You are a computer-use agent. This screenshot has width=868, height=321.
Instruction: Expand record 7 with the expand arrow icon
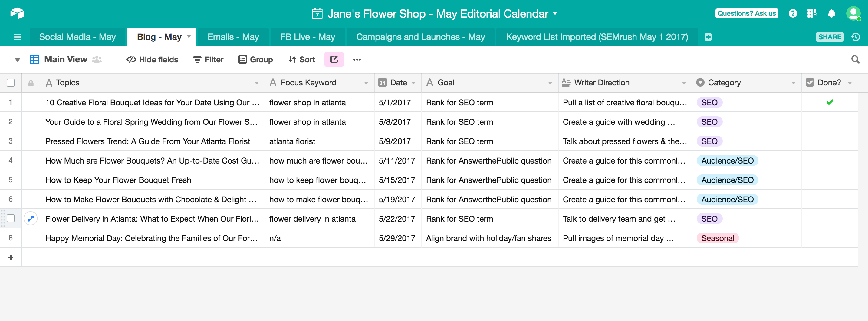[31, 219]
